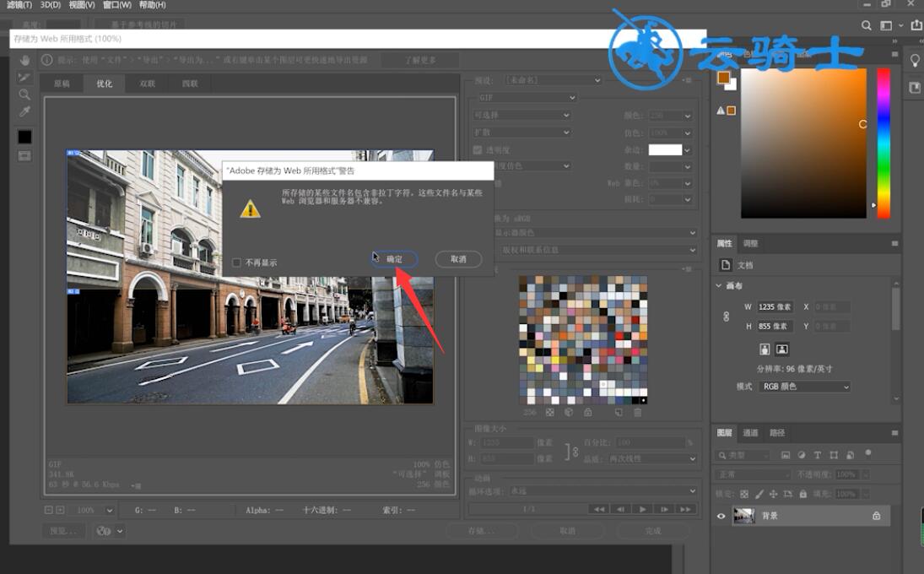Click the canvas width 1235 像素 field
The image size is (924, 574).
point(775,307)
